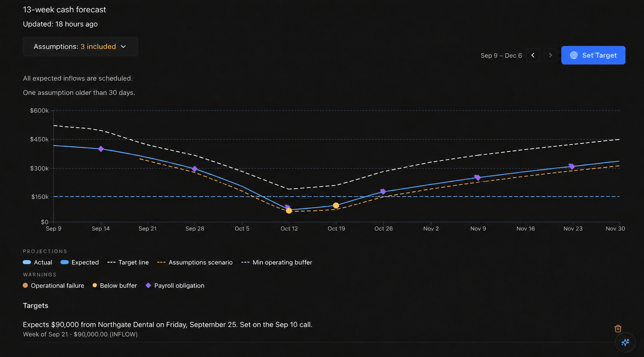This screenshot has width=644, height=357.
Task: Toggle the Target line legend item
Action: click(128, 262)
